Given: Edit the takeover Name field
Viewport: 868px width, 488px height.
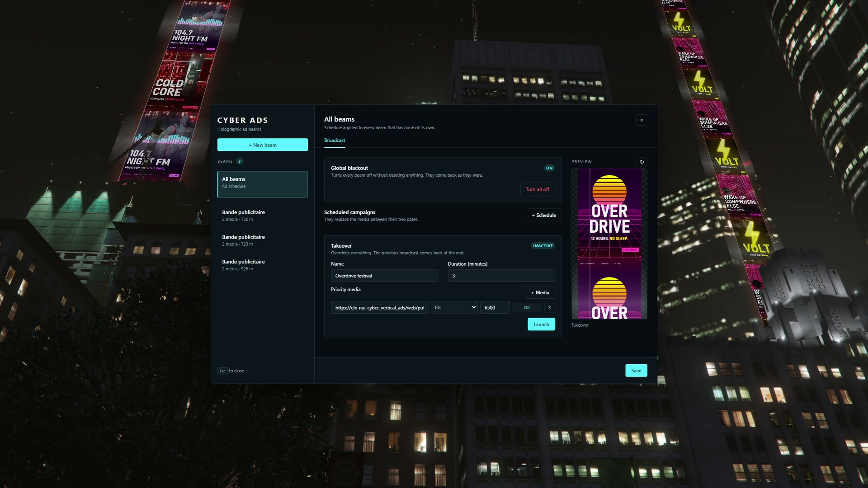Looking at the screenshot, I should click(x=384, y=276).
